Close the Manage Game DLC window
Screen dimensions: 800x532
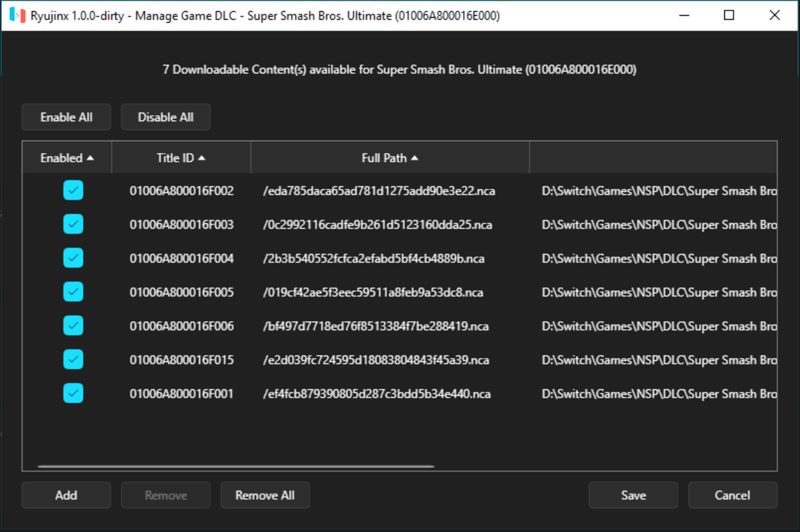775,15
